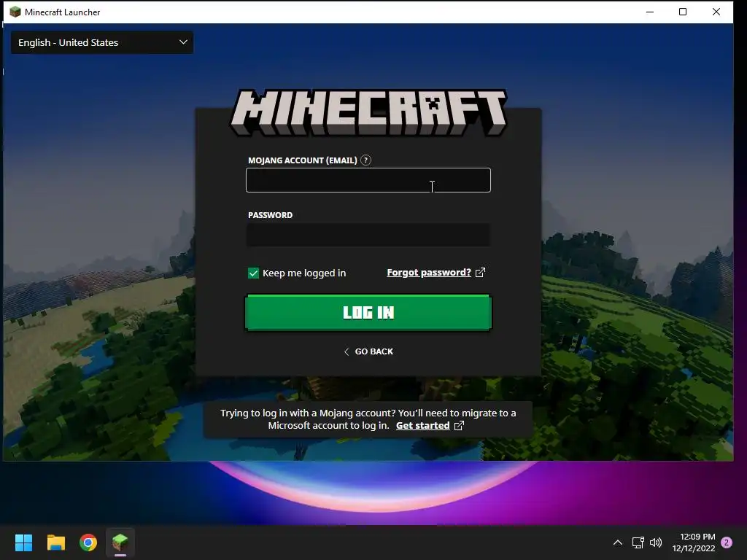Uncheck the Keep me logged in checkbox
The height and width of the screenshot is (560, 747).
253,273
